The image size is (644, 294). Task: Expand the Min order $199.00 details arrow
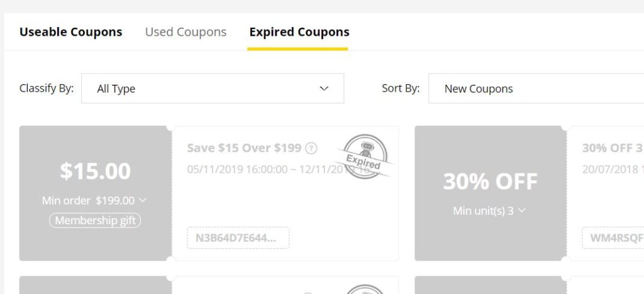point(143,200)
